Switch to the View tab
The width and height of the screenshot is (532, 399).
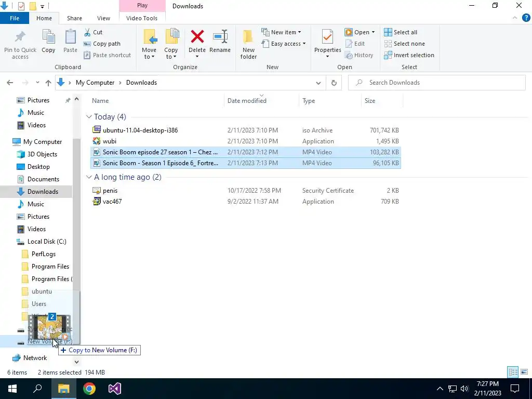coord(103,18)
